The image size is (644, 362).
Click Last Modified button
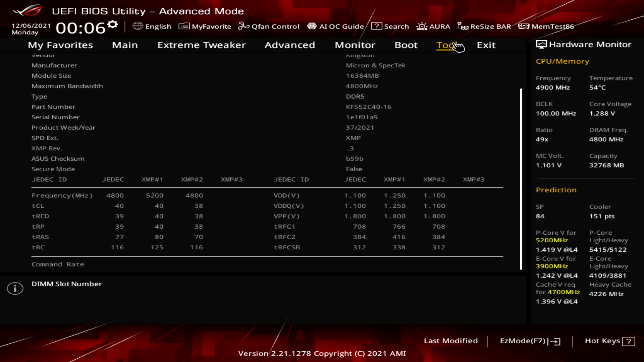[x=450, y=341]
